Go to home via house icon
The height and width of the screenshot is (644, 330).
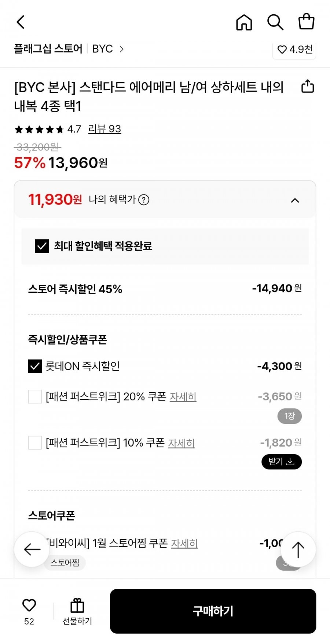tap(244, 22)
